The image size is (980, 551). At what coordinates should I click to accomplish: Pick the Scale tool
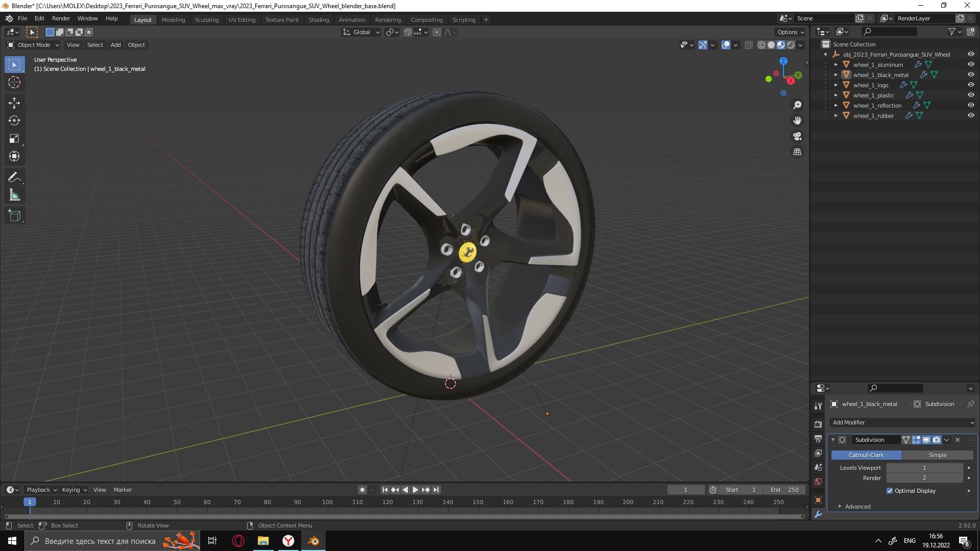[14, 139]
